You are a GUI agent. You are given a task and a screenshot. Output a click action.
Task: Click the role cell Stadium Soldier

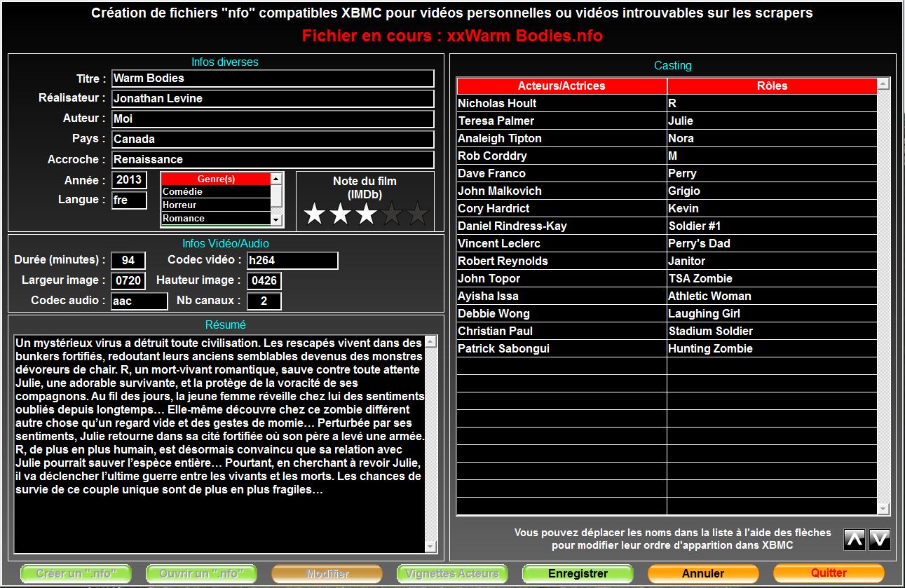[773, 331]
